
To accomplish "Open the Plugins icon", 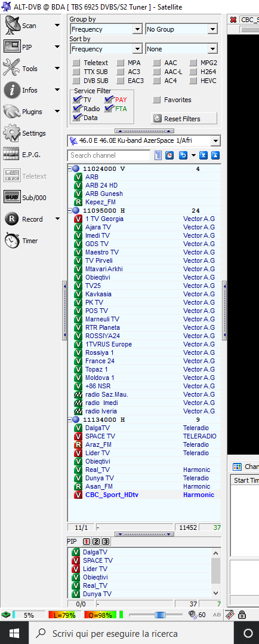I will (x=12, y=111).
